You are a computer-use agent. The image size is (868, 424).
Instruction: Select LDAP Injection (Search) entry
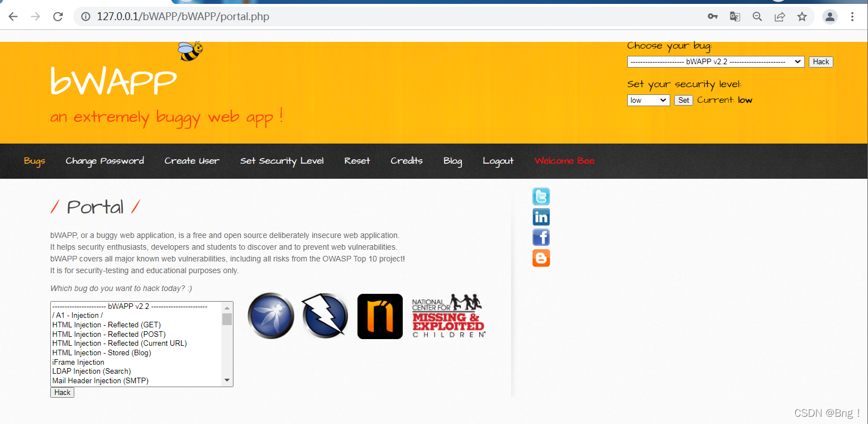(x=137, y=371)
